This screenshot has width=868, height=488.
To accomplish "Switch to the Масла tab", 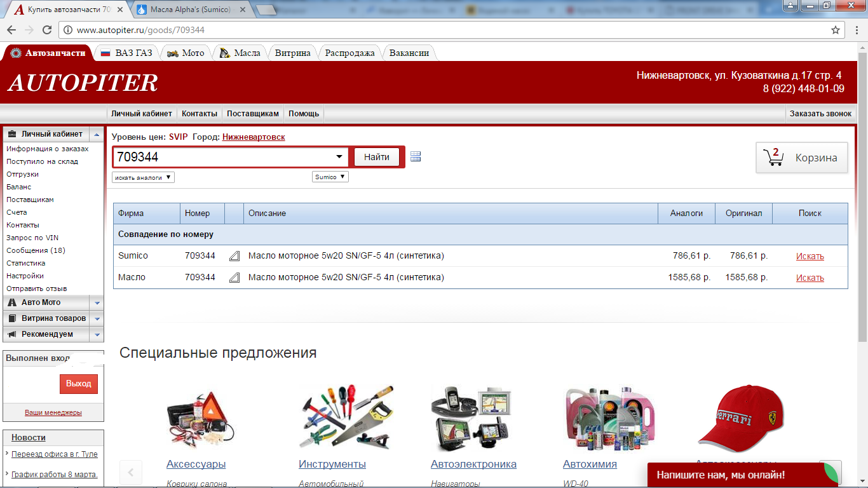I will (240, 53).
